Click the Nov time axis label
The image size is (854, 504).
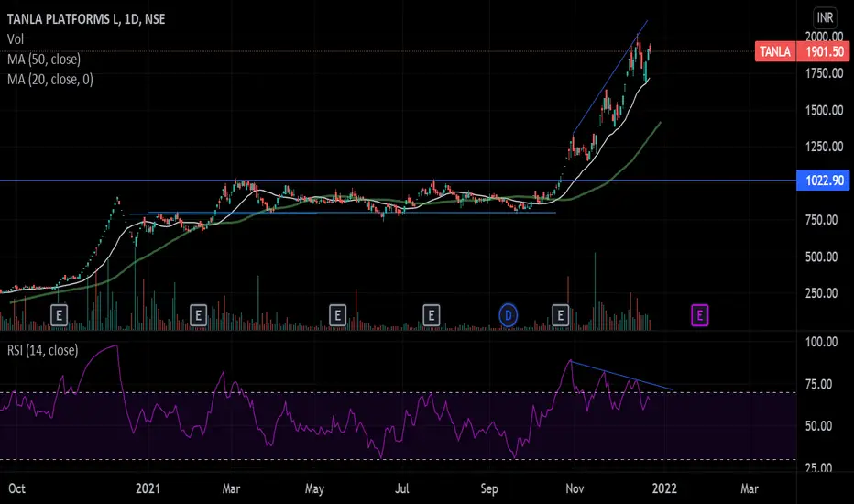click(x=575, y=488)
